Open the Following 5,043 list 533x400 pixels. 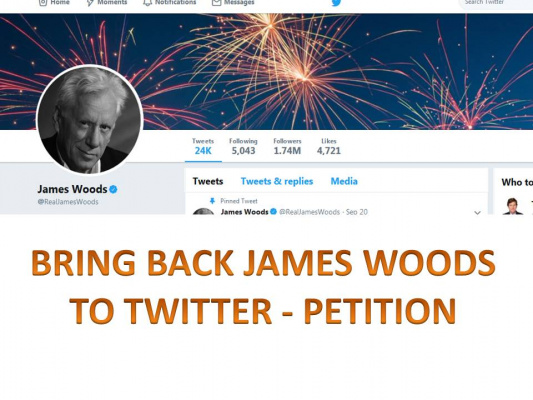coord(243,146)
